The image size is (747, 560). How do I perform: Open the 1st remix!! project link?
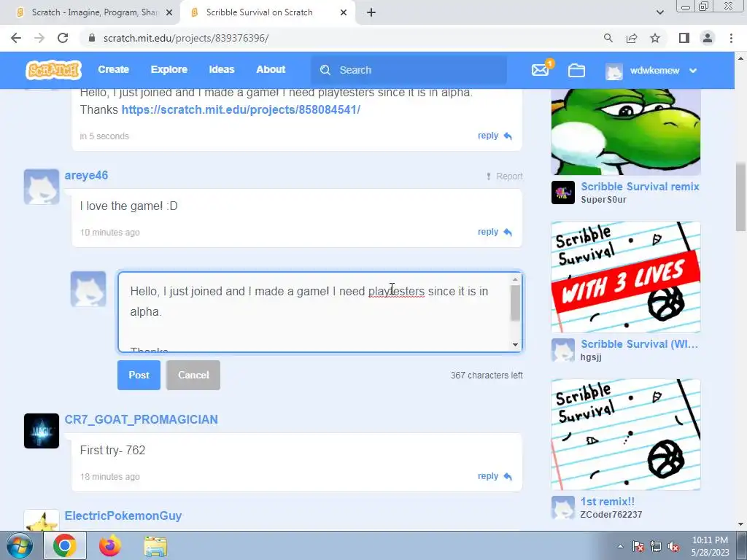click(608, 502)
